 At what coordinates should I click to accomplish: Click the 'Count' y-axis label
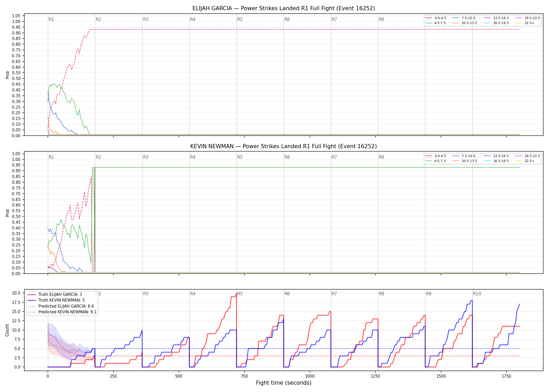[7, 330]
